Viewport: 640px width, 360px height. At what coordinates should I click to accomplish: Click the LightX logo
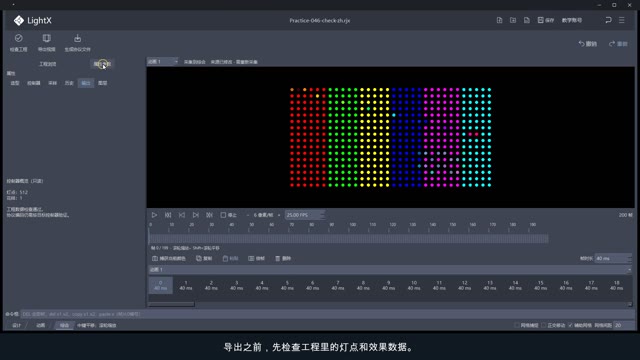click(32, 20)
